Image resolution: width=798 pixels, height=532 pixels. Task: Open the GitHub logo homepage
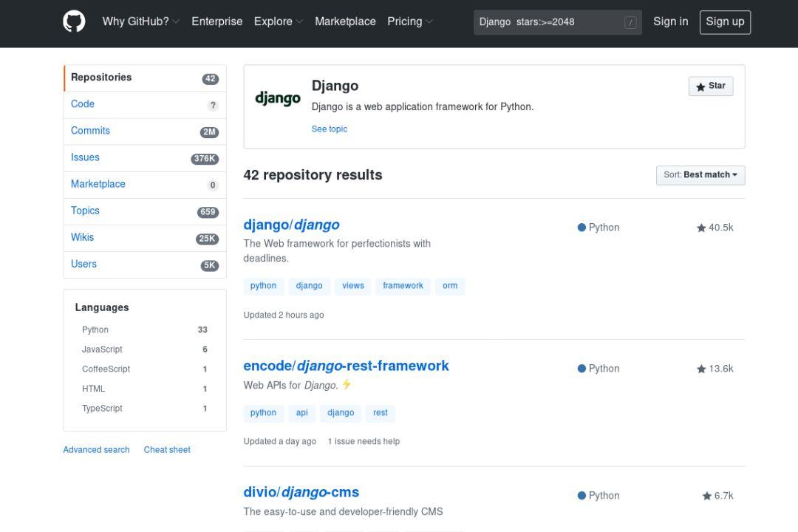(x=74, y=21)
